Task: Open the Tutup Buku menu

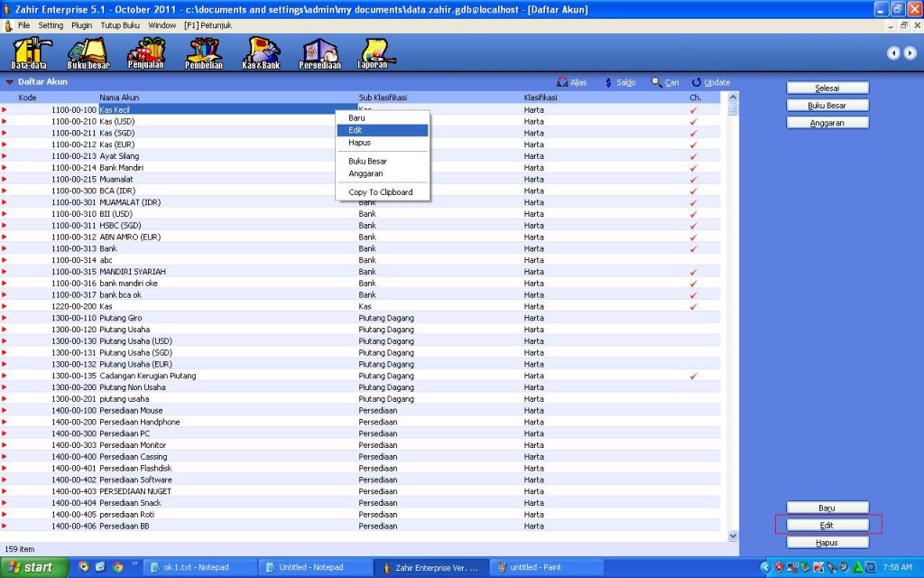Action: tap(120, 25)
